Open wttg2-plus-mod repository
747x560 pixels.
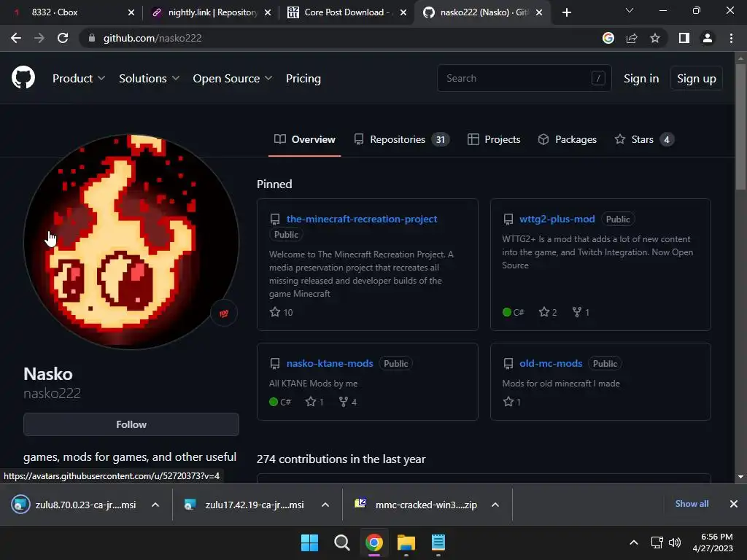[557, 219]
